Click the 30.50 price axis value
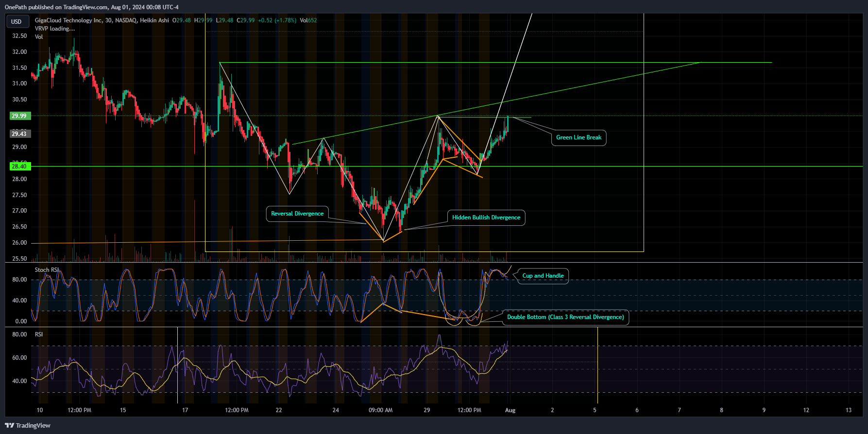 tap(19, 100)
